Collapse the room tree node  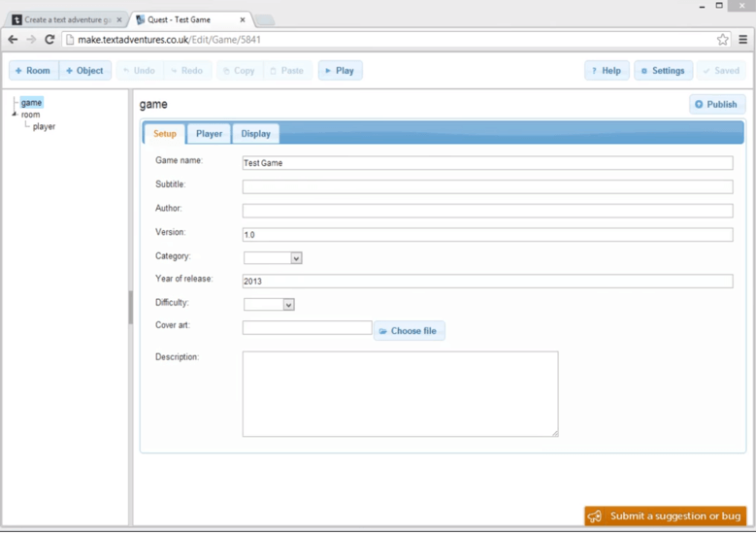pyautogui.click(x=15, y=115)
